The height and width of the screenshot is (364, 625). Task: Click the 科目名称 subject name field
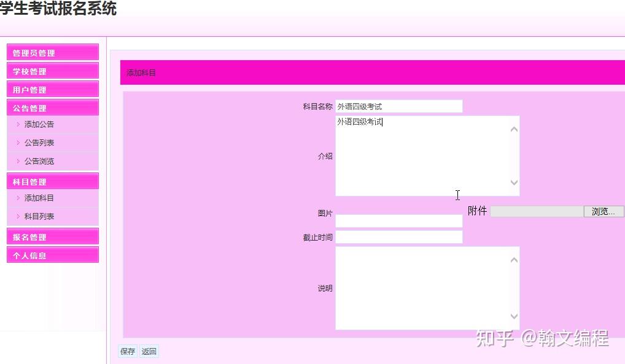pos(399,106)
